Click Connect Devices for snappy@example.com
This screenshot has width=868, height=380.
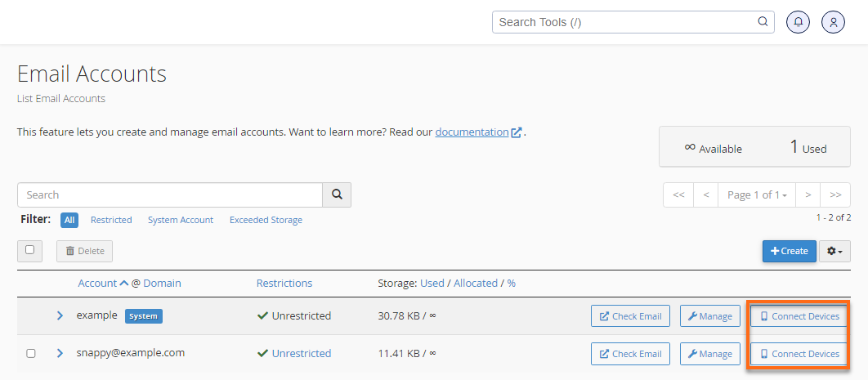tap(799, 354)
